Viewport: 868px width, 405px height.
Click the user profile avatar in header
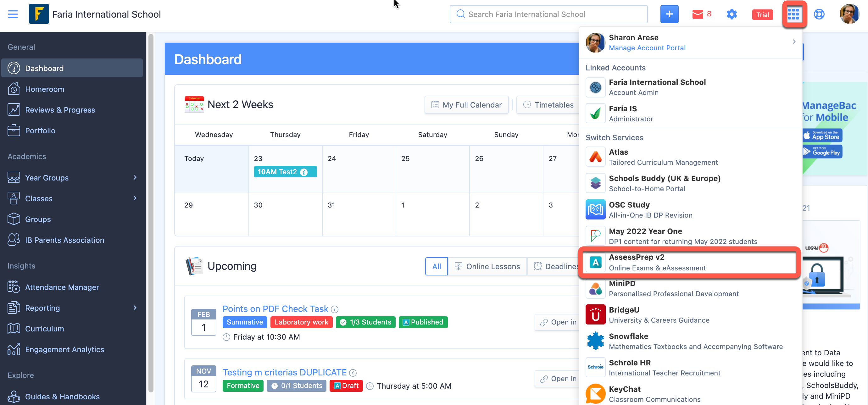[x=849, y=14]
